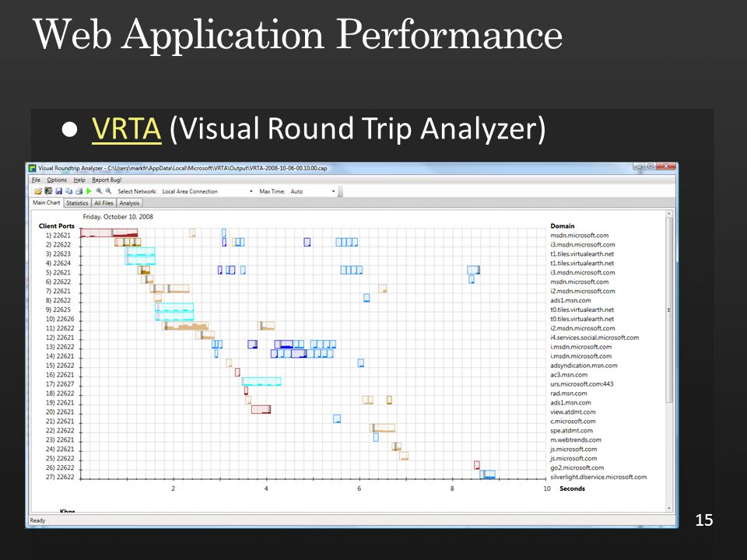The image size is (747, 560).
Task: Click the VRTA app icon in title bar
Action: point(33,168)
